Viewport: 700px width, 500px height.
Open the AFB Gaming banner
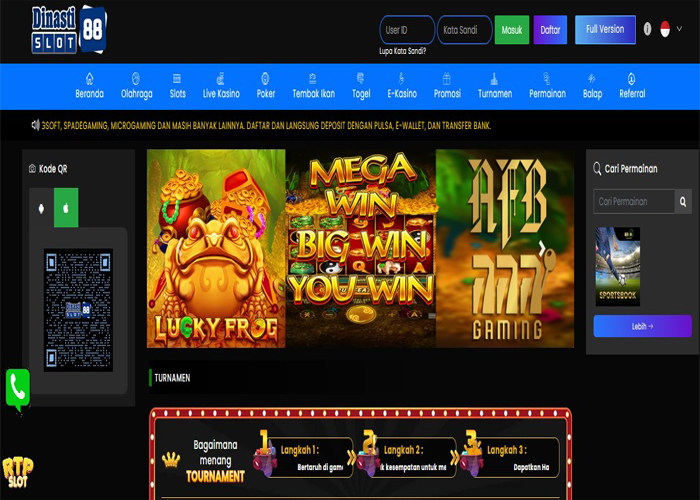tap(505, 248)
